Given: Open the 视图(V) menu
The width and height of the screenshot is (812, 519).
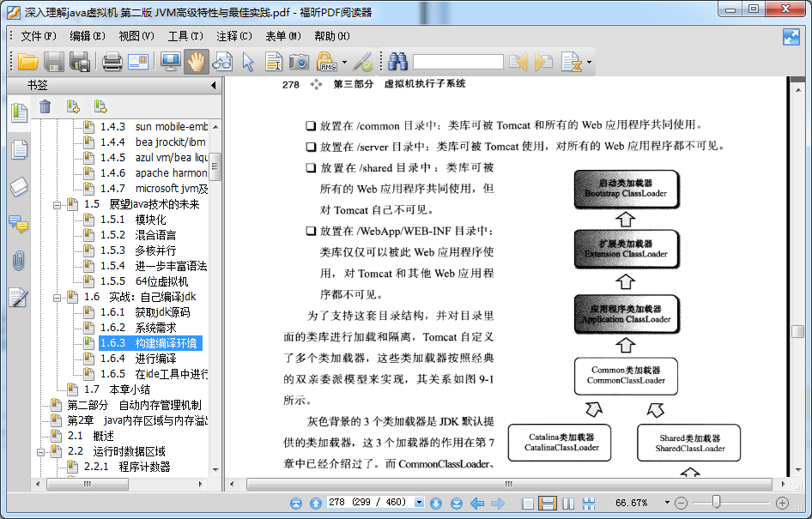Looking at the screenshot, I should pos(136,36).
